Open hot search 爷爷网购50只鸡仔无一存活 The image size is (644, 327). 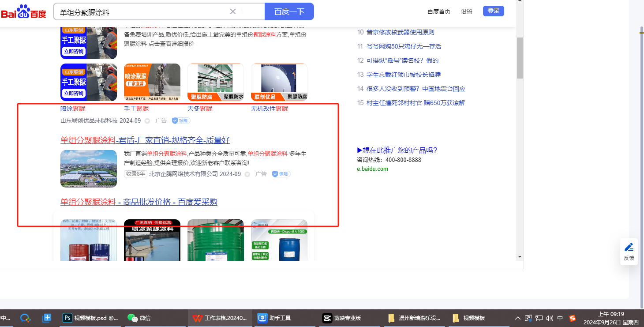tap(404, 46)
